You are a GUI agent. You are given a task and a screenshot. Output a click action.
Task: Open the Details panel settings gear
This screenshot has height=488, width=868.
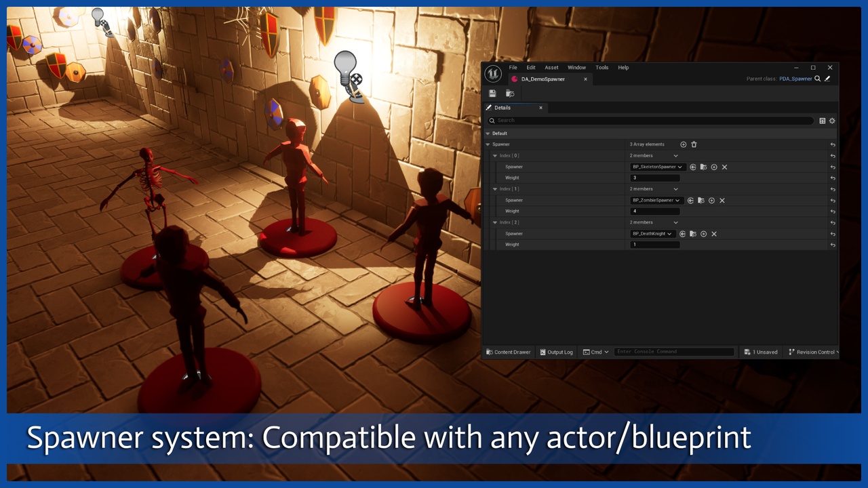tap(832, 121)
